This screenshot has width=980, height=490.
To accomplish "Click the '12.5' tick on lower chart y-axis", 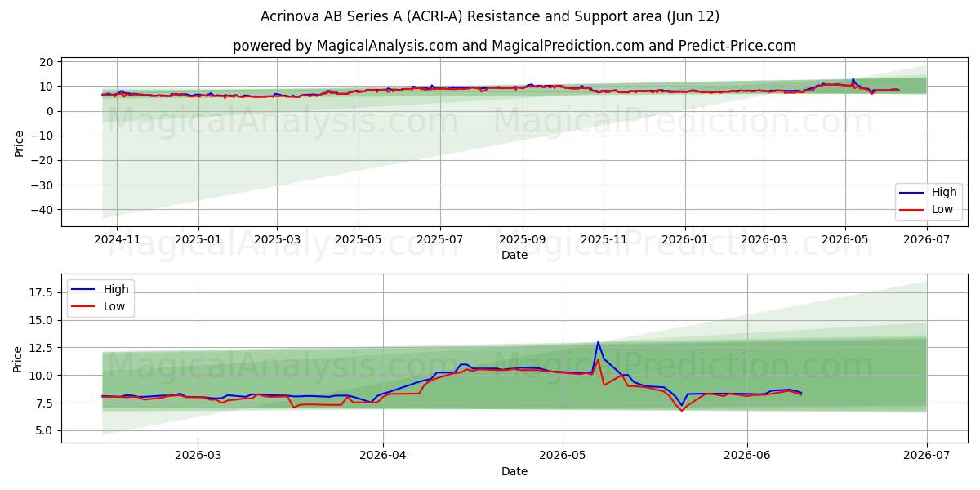I will click(42, 348).
